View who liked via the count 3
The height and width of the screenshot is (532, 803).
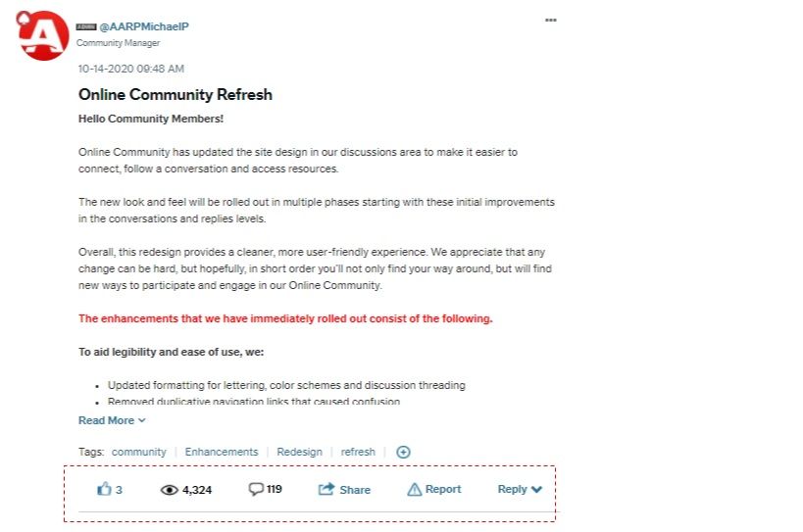click(120, 490)
